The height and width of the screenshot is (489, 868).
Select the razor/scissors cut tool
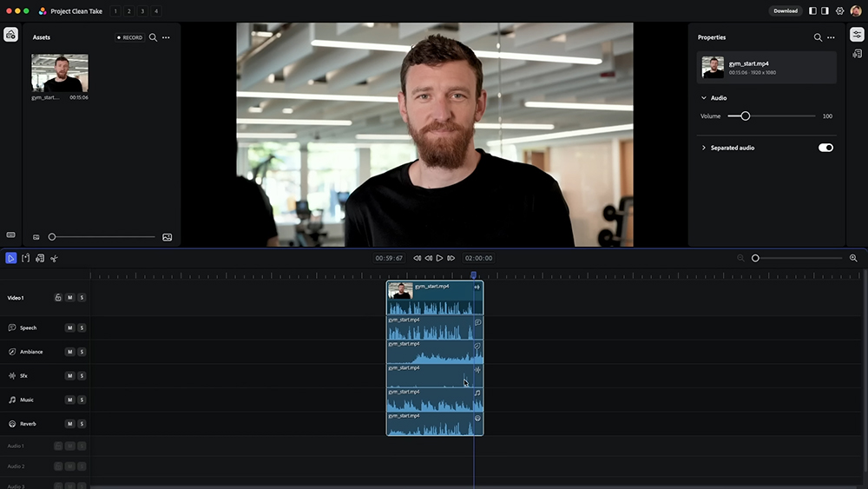54,258
